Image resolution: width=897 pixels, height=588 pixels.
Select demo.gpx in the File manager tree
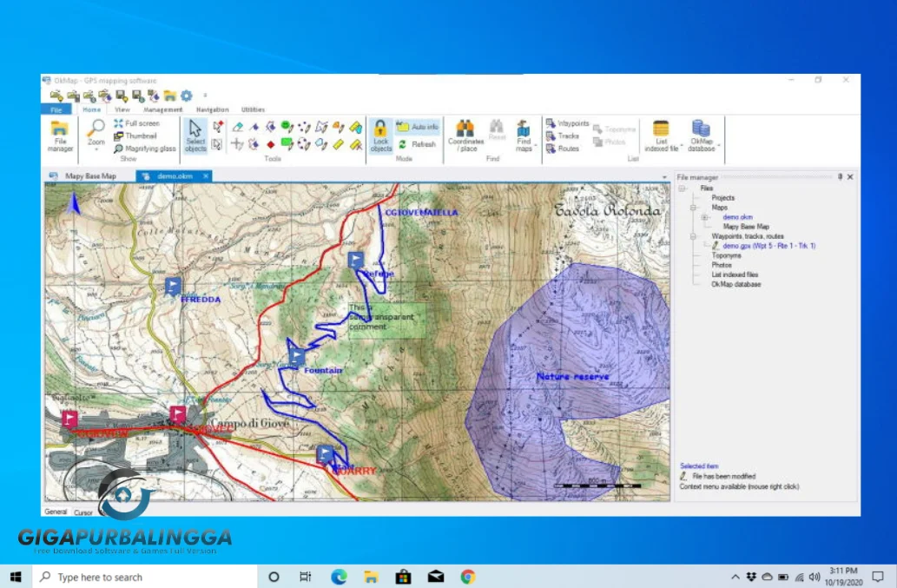769,245
